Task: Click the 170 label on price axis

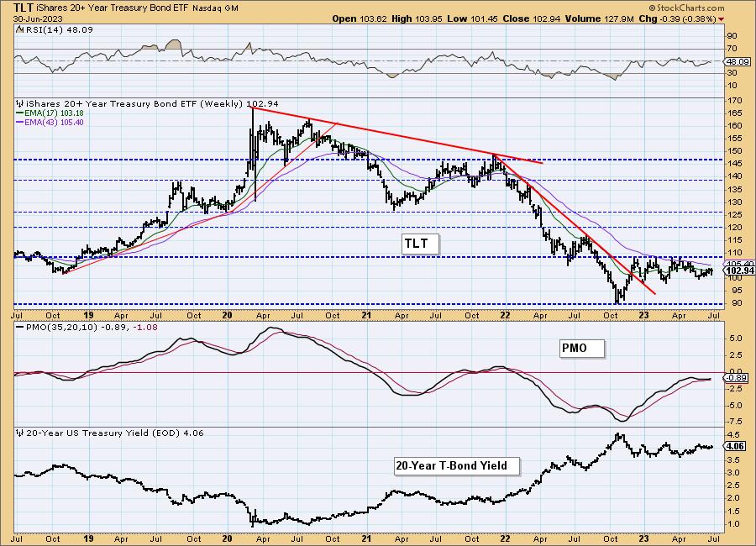Action: tap(735, 102)
